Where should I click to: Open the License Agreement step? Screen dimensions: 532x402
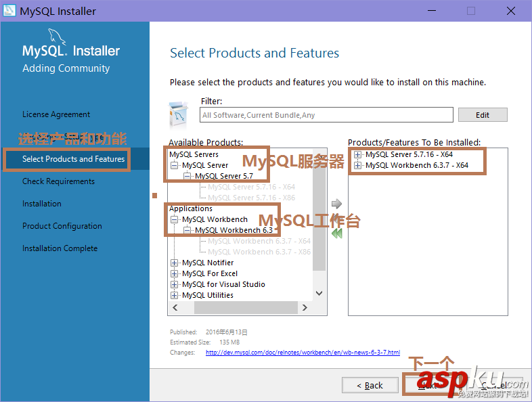click(x=56, y=114)
